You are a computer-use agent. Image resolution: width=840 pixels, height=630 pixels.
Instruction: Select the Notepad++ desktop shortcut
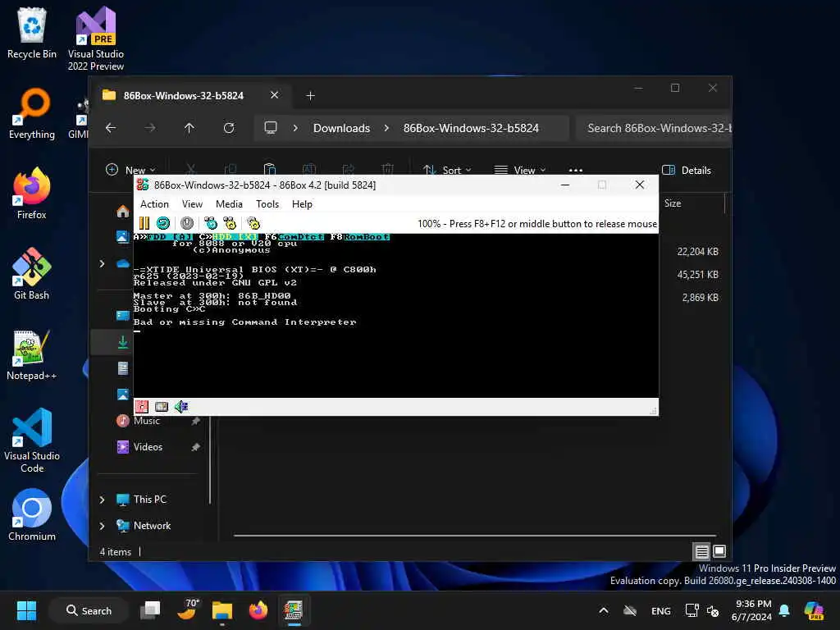32,354
